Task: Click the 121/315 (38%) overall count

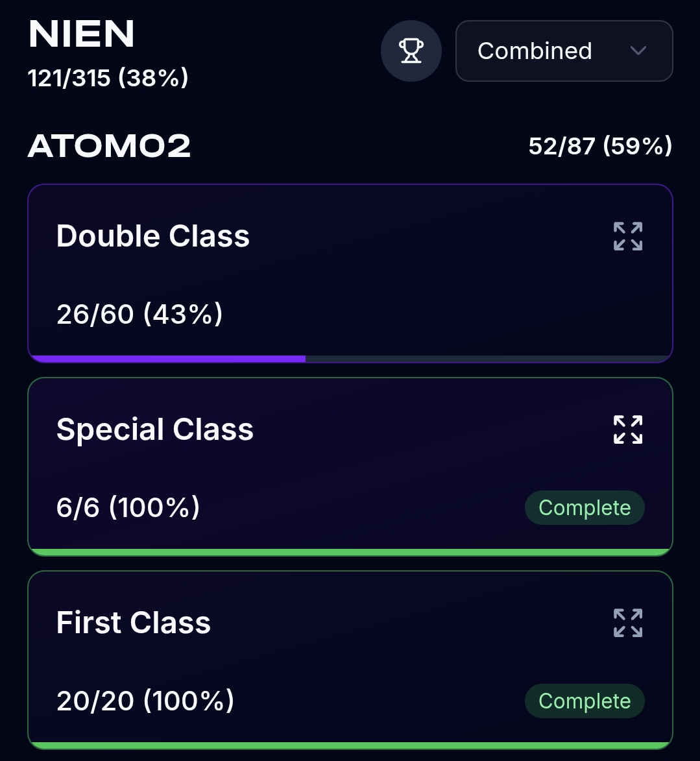Action: tap(108, 79)
